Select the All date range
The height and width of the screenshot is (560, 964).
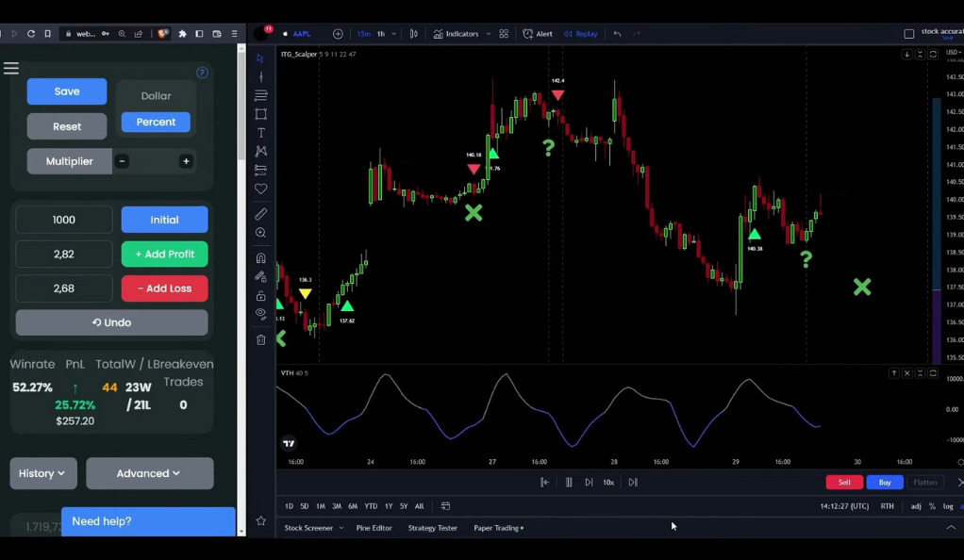coord(420,506)
